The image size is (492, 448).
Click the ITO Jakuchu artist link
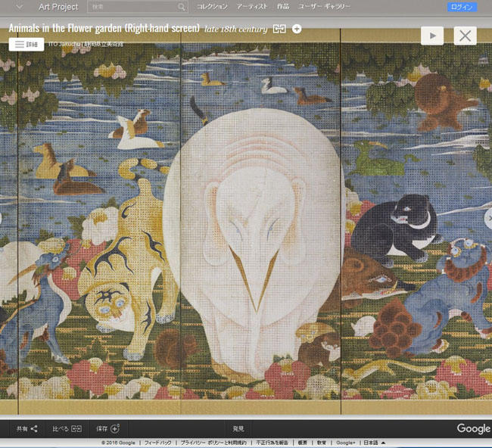[x=64, y=45]
